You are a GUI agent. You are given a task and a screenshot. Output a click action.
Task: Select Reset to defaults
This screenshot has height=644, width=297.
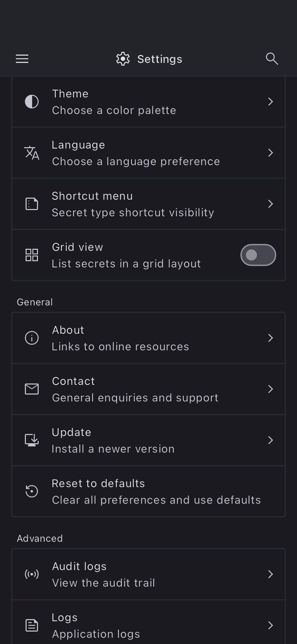[x=148, y=491]
